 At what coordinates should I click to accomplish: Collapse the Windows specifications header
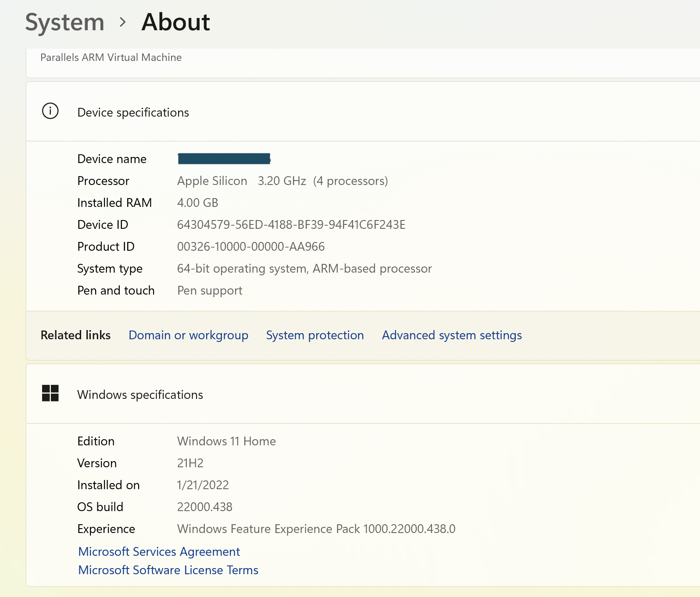point(363,394)
